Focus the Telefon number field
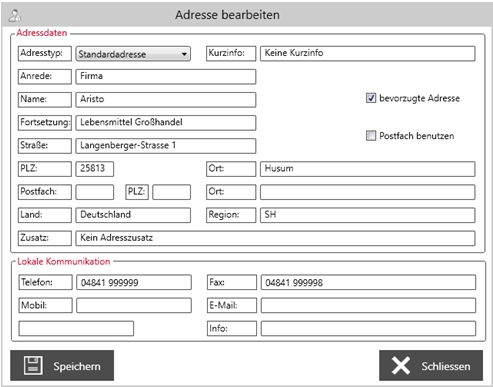The image size is (493, 387). click(134, 282)
